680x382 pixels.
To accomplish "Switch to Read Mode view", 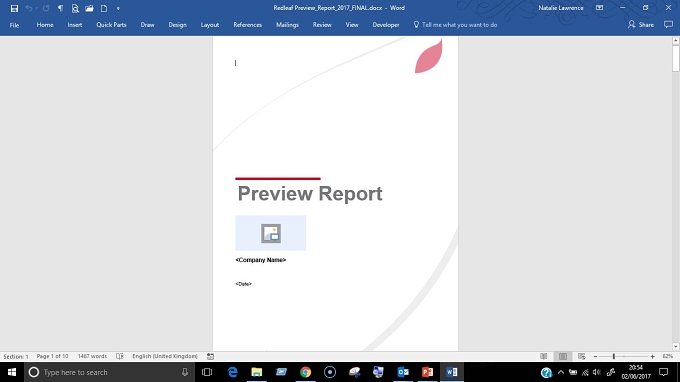I will tap(543, 356).
